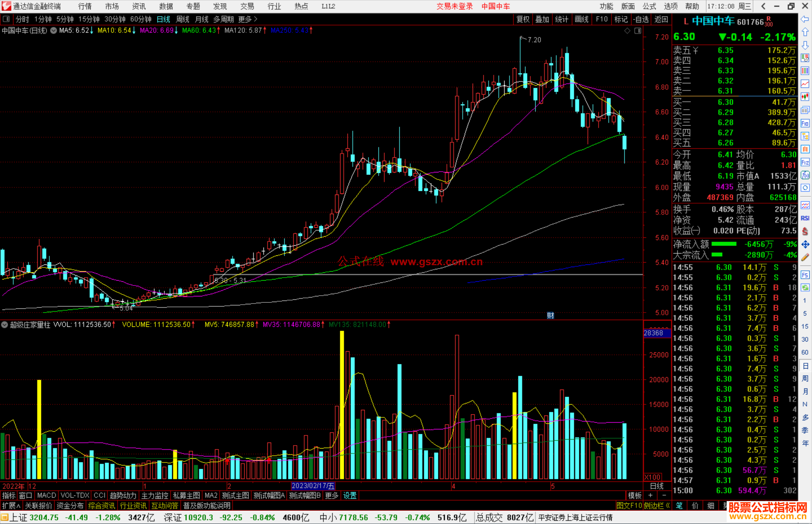The width and height of the screenshot is (812, 524).
Task: Click the F10 icon in right sidebar
Action: [805, 124]
